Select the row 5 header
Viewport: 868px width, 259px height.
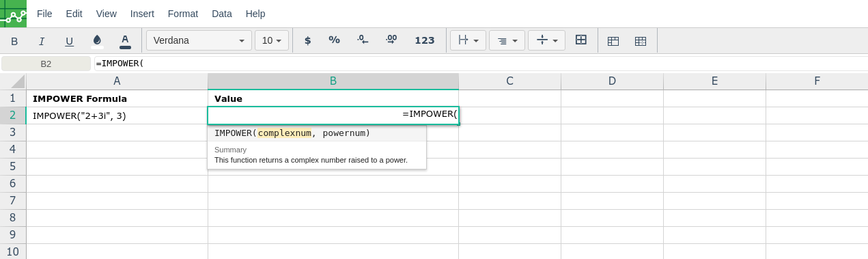(13, 167)
